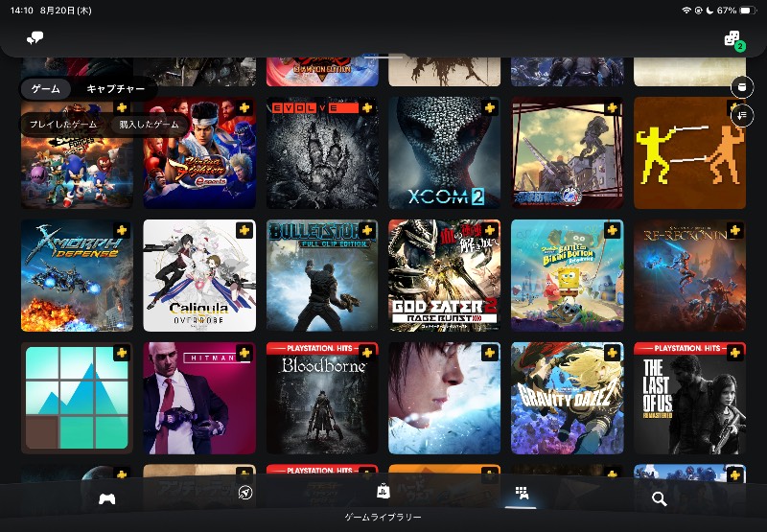
Task: Open the Bulletstorm Full Clip Edition tile
Action: [x=322, y=275]
